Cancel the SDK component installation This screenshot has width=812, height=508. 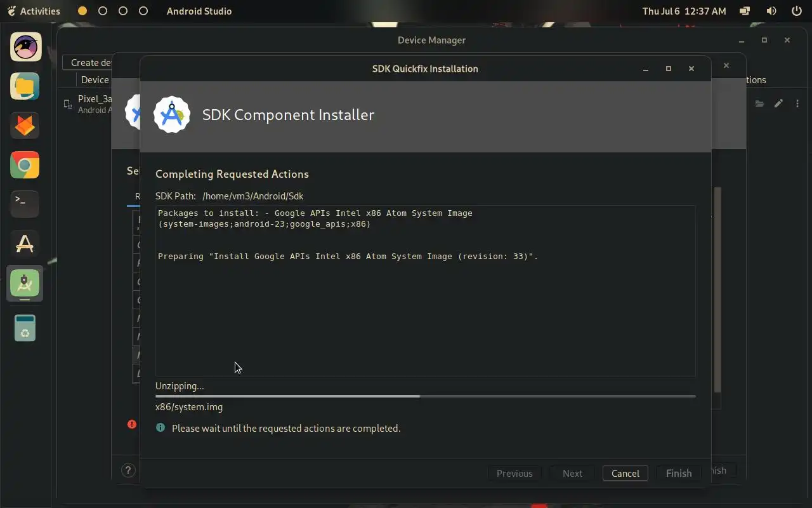coord(625,473)
